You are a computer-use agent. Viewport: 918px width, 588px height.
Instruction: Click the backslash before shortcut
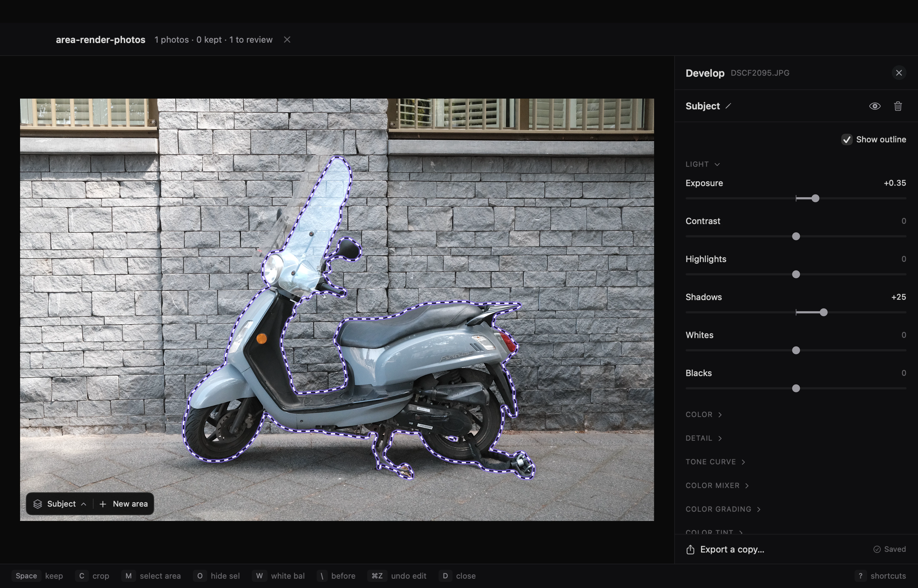(336, 576)
